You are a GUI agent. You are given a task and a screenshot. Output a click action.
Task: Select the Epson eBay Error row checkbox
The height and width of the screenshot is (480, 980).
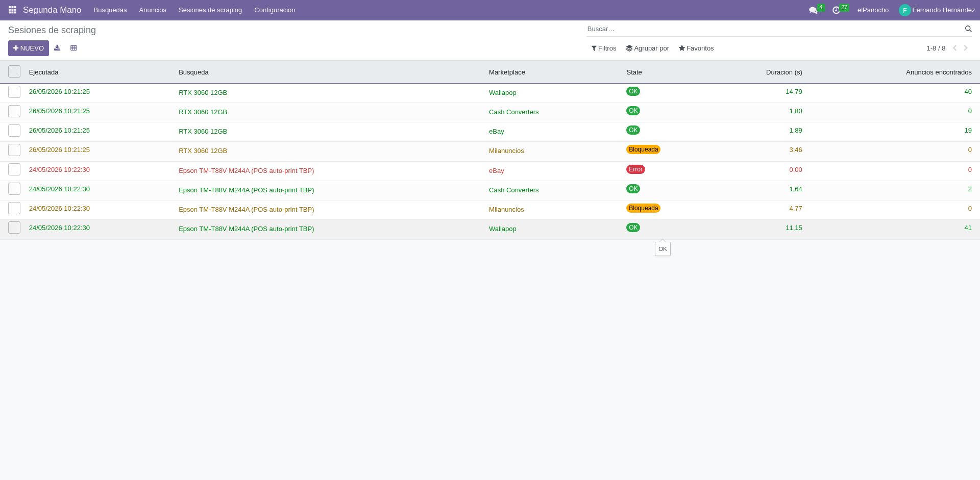click(14, 169)
